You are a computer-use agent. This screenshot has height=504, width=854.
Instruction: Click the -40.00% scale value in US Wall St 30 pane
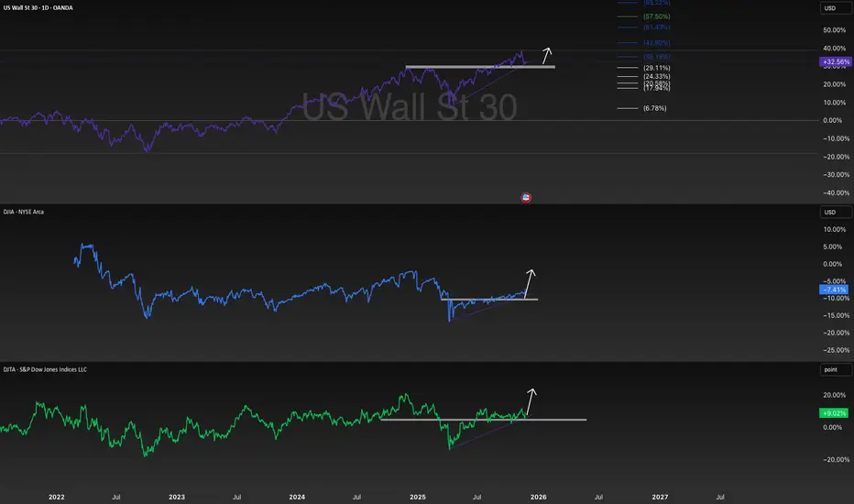(835, 192)
